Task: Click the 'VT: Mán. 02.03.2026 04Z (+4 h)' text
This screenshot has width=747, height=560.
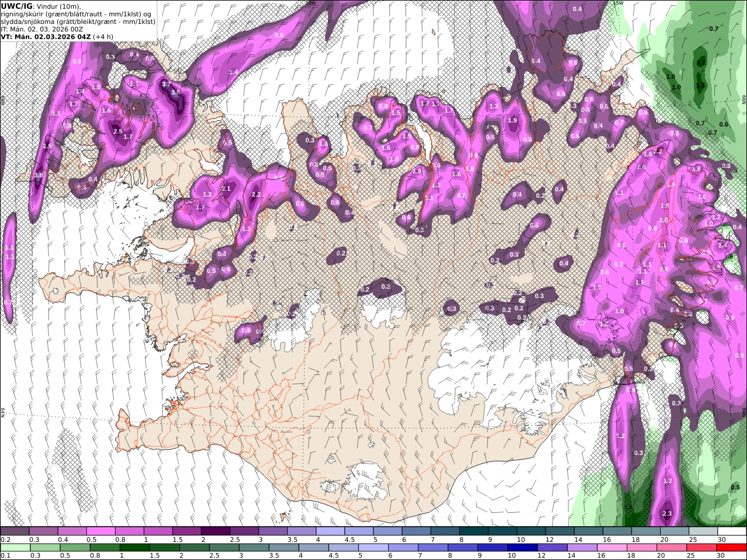Action: (x=57, y=37)
